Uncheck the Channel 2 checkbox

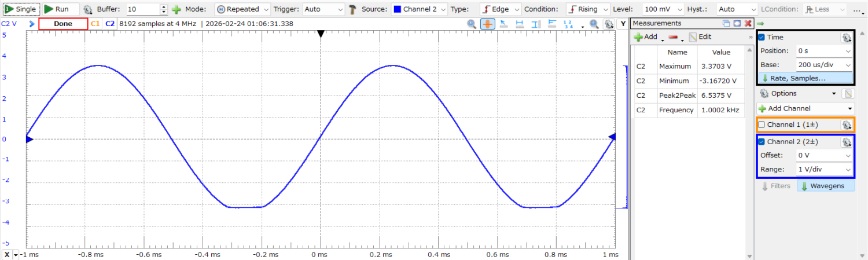[762, 142]
